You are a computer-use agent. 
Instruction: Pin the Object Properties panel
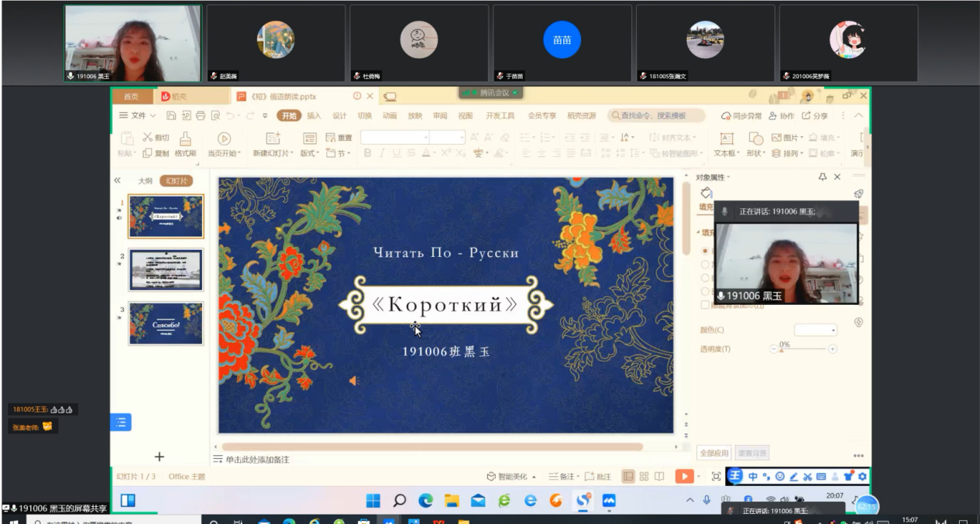coord(822,177)
